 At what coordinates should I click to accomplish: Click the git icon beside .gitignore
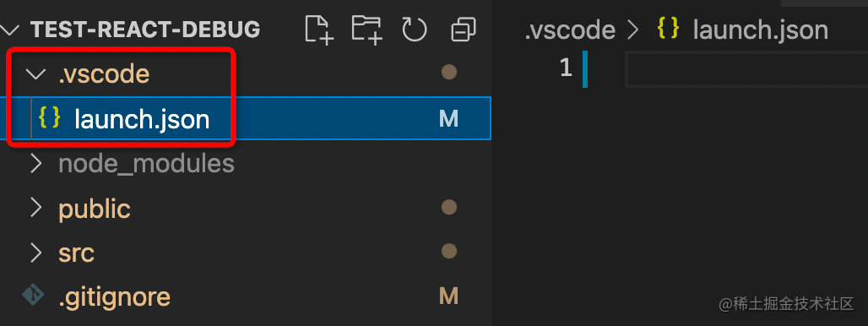(x=33, y=296)
